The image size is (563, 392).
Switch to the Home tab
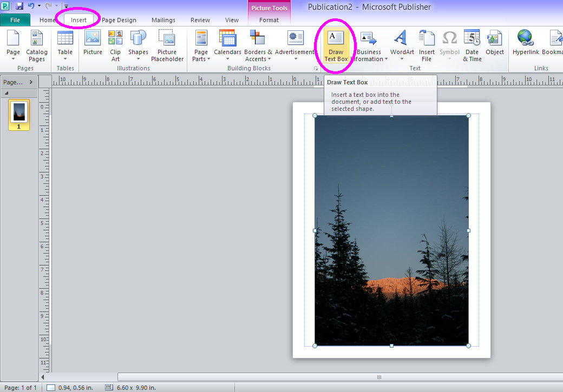click(x=48, y=20)
